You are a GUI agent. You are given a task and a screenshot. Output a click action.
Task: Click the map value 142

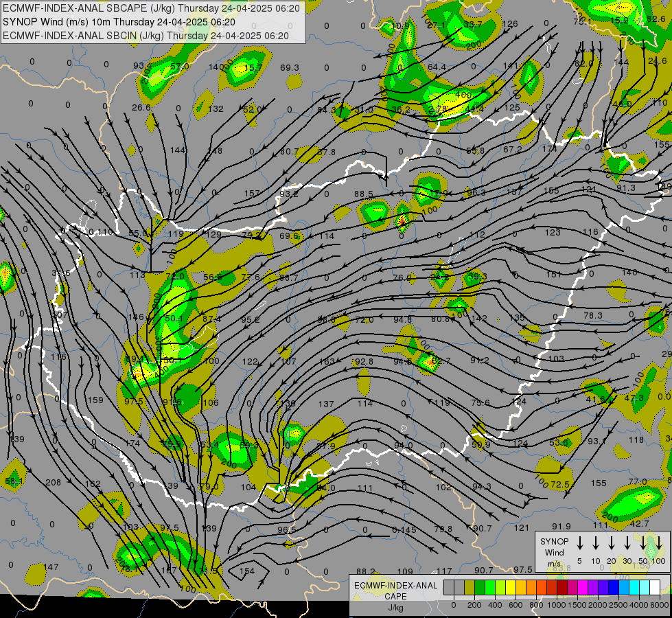click(479, 318)
